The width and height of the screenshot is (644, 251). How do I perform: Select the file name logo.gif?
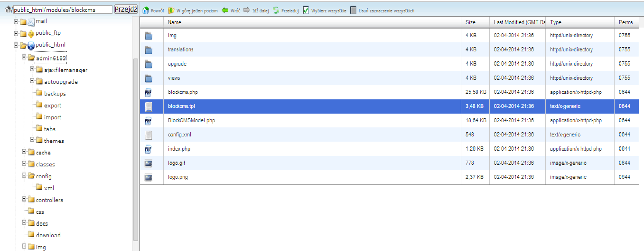click(x=177, y=163)
